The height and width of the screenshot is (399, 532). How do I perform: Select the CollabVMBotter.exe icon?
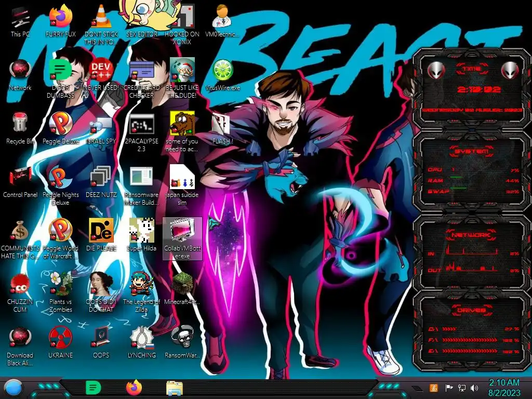point(182,239)
